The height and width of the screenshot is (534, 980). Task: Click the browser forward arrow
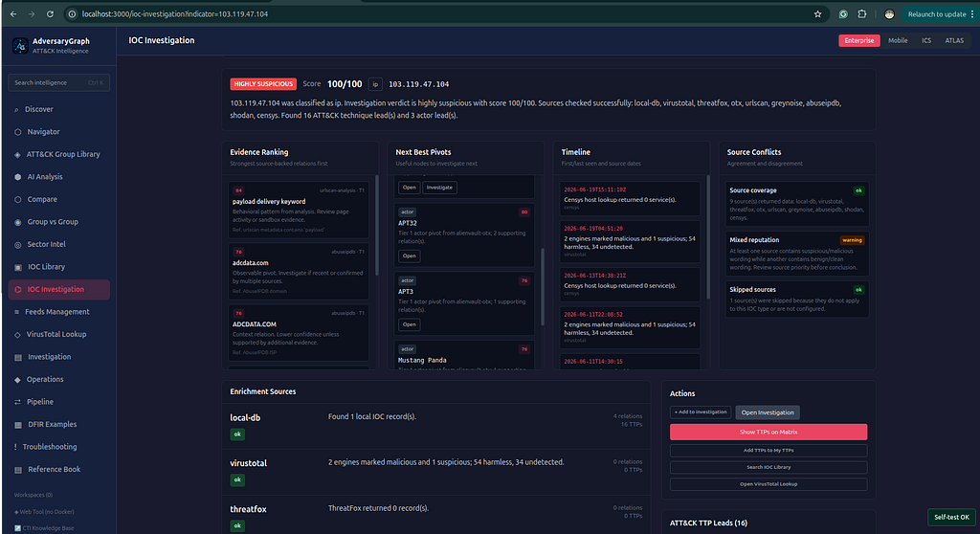pyautogui.click(x=32, y=13)
